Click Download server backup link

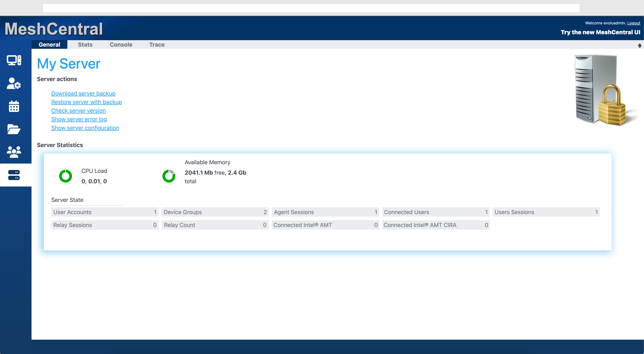point(83,93)
